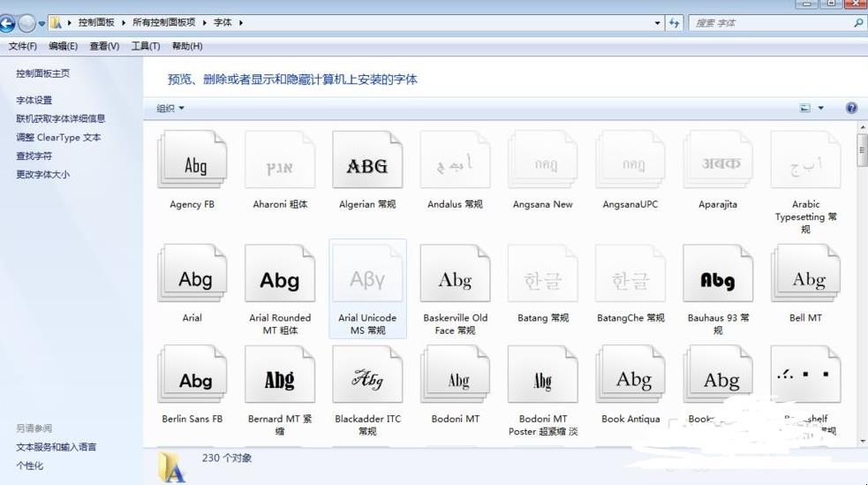The width and height of the screenshot is (868, 485).
Task: Select the Algerian 常规 font icon
Action: tap(367, 162)
